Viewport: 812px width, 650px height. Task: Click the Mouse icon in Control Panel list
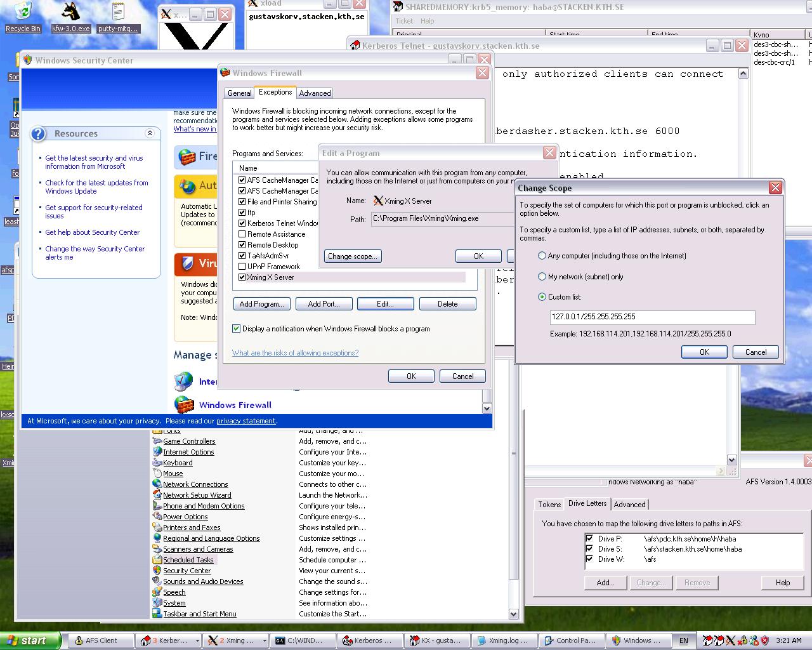pos(157,474)
